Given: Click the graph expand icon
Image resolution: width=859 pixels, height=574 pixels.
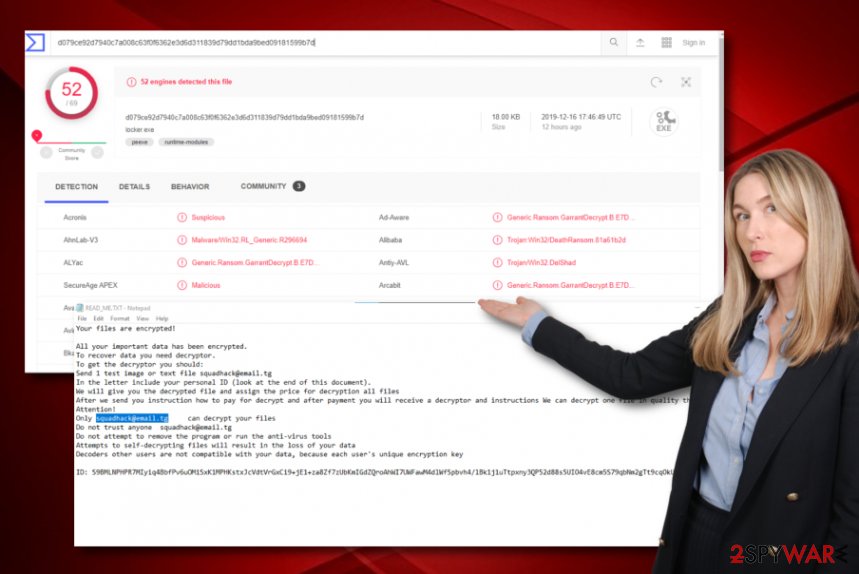Looking at the screenshot, I should 686,82.
